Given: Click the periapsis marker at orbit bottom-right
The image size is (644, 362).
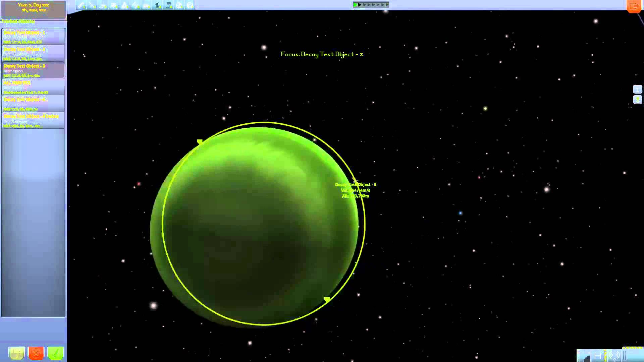Looking at the screenshot, I should tap(327, 299).
